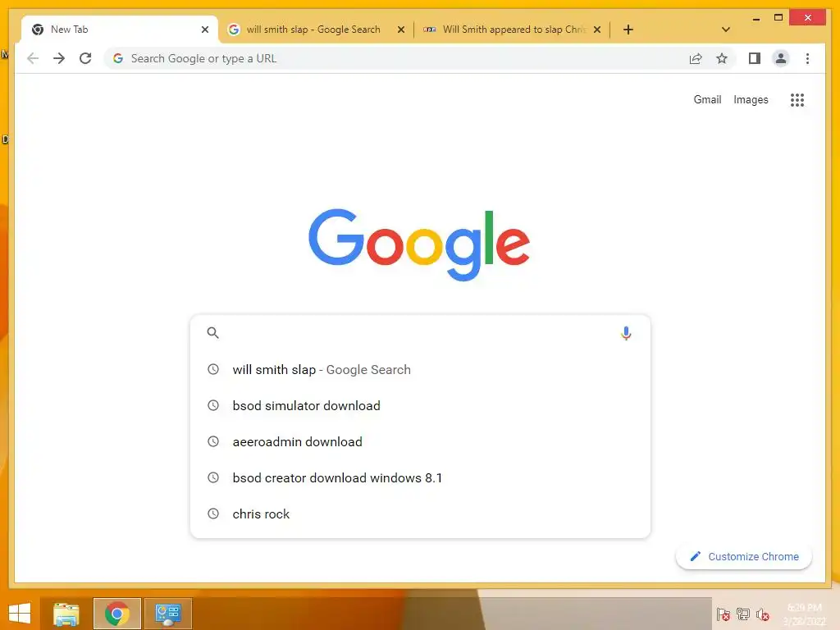Switch to Will Smith appeared to slap tab

click(513, 30)
